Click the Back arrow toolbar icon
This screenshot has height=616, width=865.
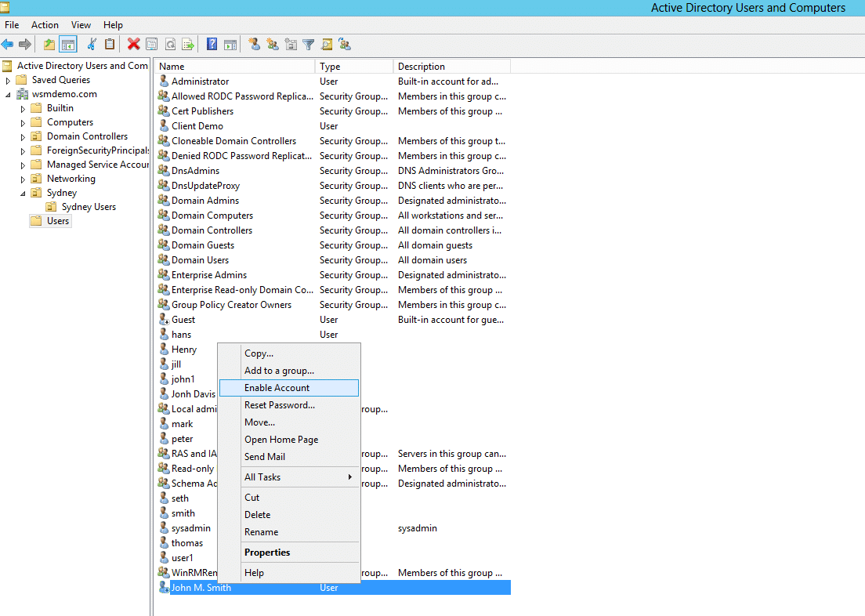pyautogui.click(x=8, y=44)
